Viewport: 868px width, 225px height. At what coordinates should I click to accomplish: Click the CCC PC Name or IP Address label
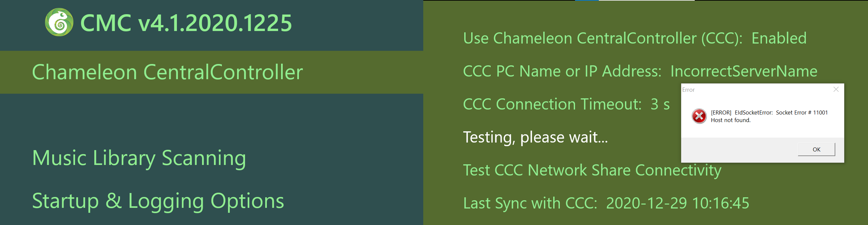[562, 71]
